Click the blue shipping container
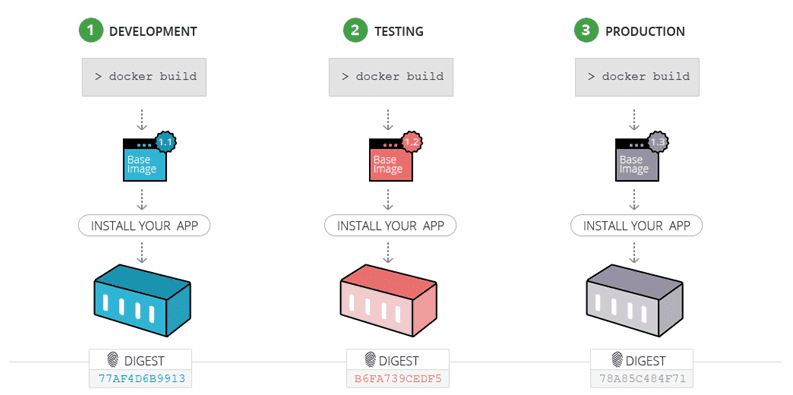The image size is (793, 395). click(x=142, y=300)
